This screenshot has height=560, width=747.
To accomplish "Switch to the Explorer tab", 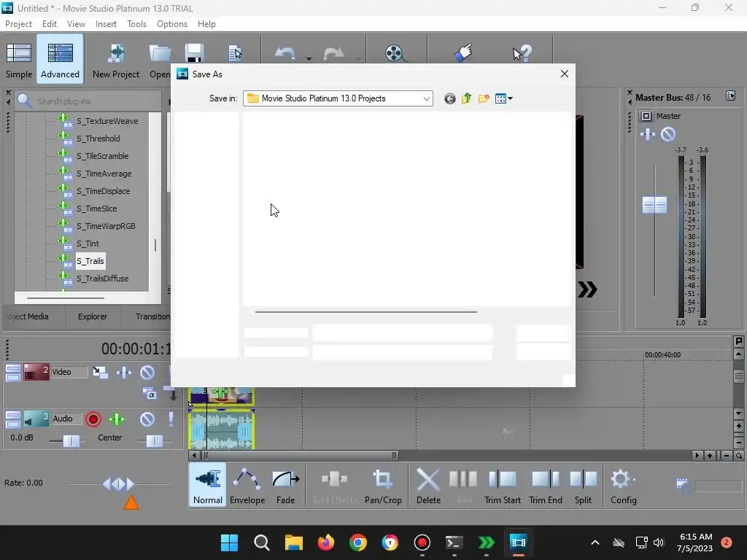I will 93,316.
